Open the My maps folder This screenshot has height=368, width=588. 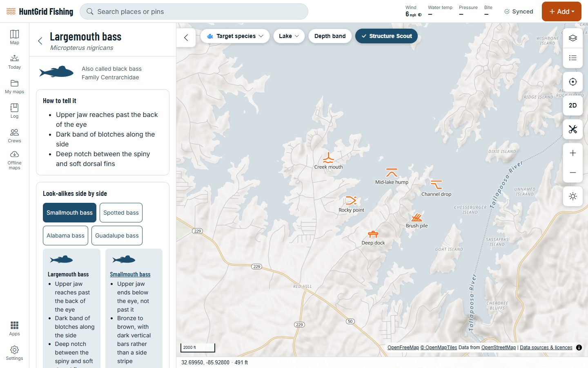pyautogui.click(x=14, y=86)
